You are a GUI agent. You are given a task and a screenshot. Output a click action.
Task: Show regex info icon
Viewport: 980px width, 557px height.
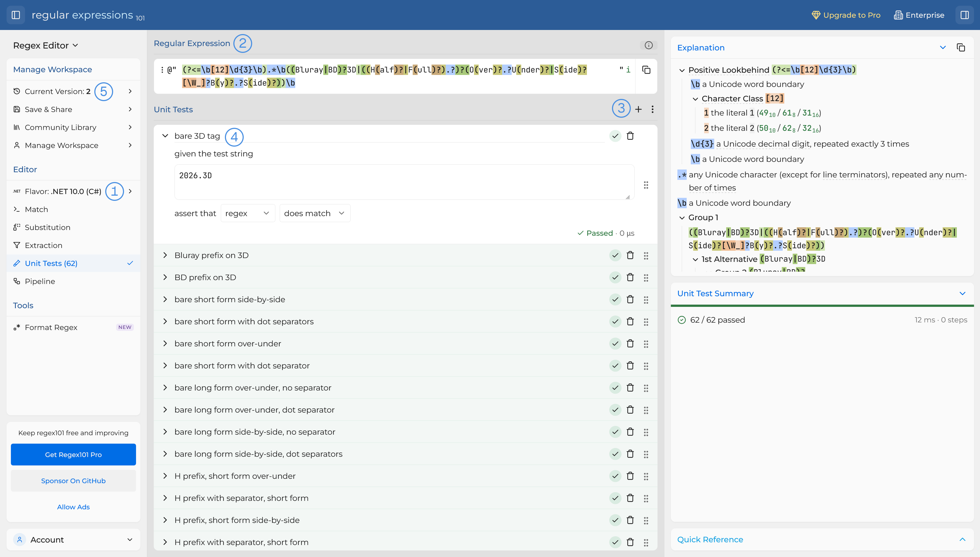(649, 45)
